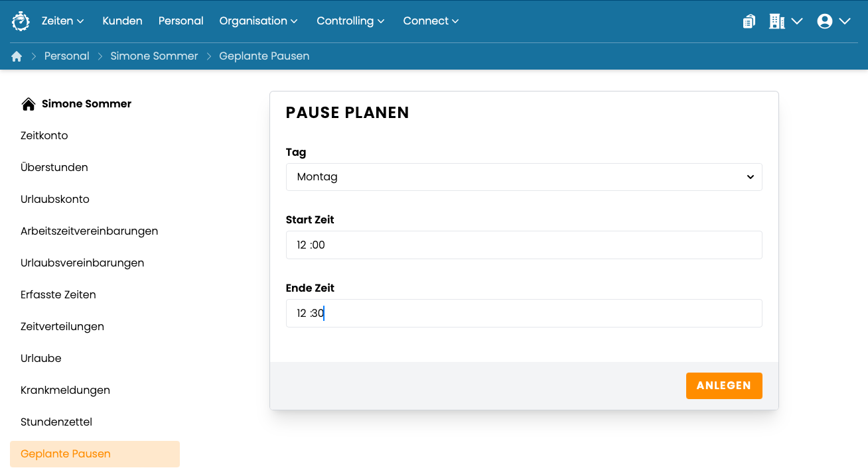Screen dimensions: 868x476
Task: Open Zeitkonto in the sidebar
Action: click(44, 136)
